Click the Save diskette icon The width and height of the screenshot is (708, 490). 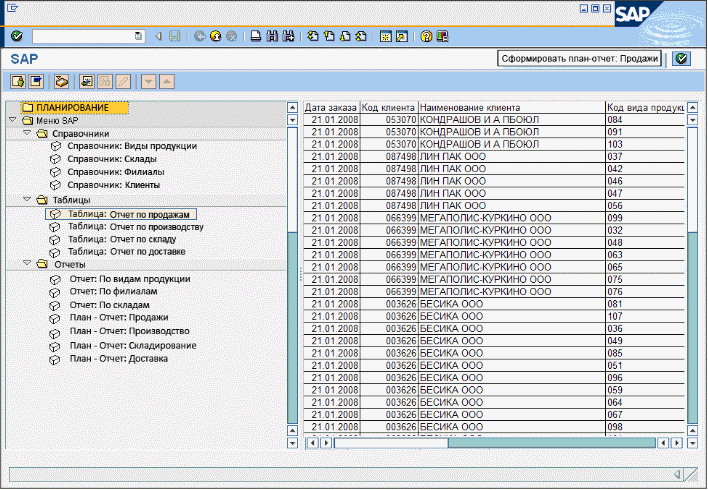pos(175,36)
